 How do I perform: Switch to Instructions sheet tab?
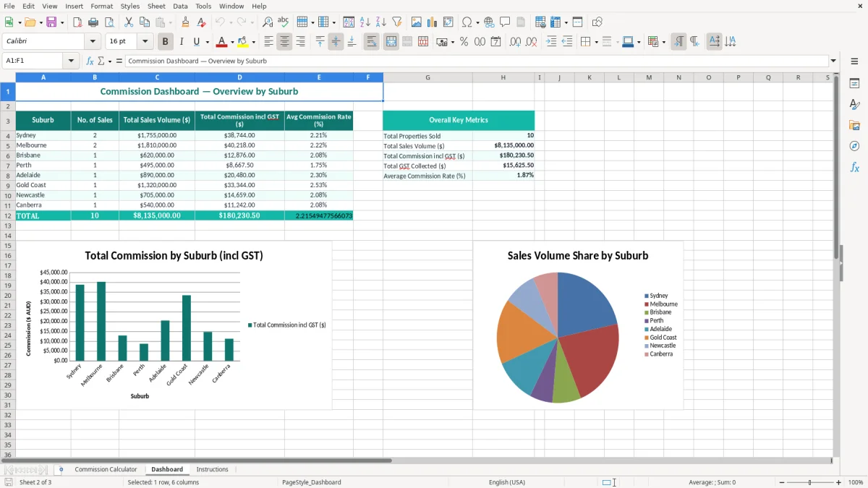(x=212, y=469)
